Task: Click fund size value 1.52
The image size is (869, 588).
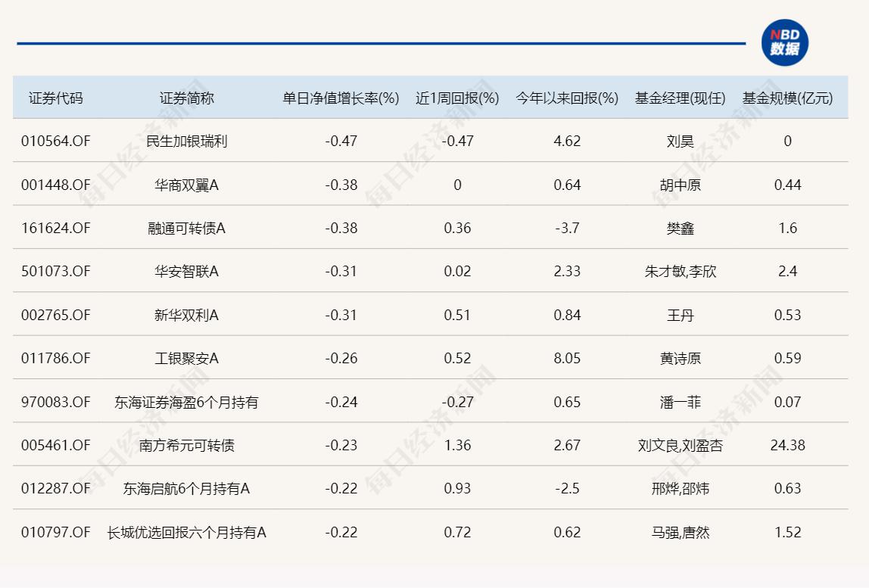Action: pos(787,532)
